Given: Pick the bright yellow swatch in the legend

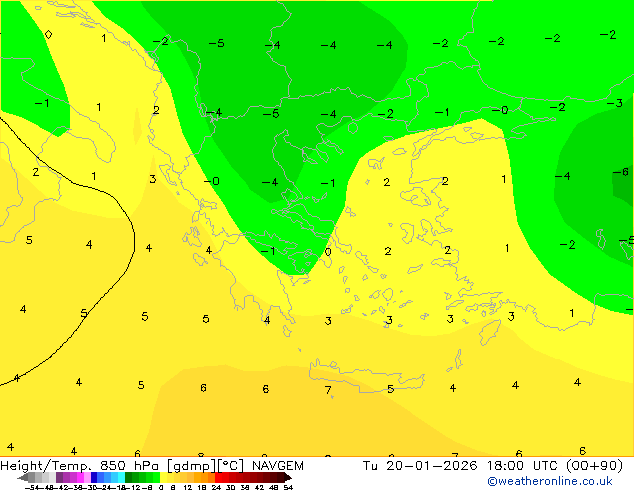Looking at the screenshot, I should tap(163, 477).
